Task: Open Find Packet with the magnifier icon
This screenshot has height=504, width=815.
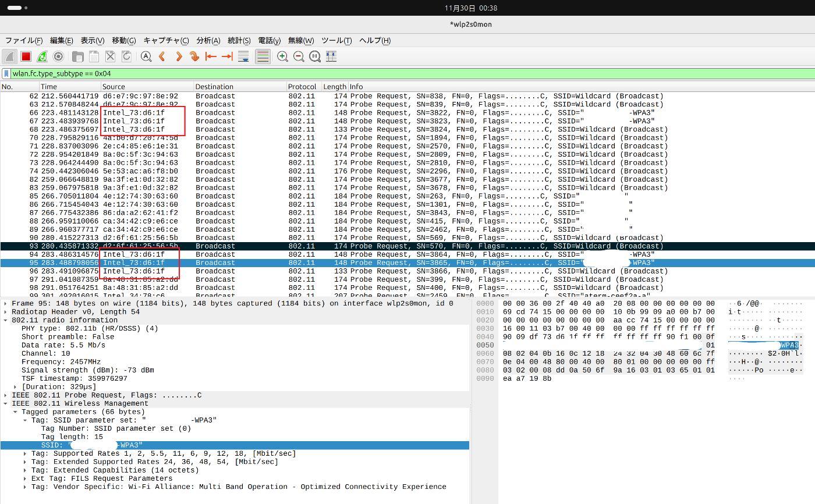Action: coord(146,56)
